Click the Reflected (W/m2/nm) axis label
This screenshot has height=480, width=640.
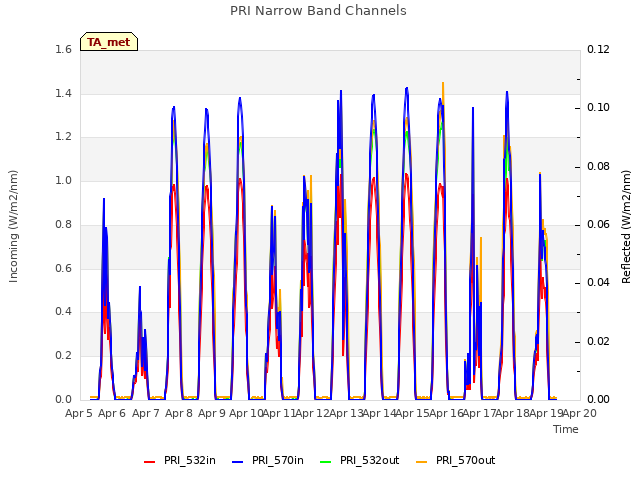tap(626, 227)
